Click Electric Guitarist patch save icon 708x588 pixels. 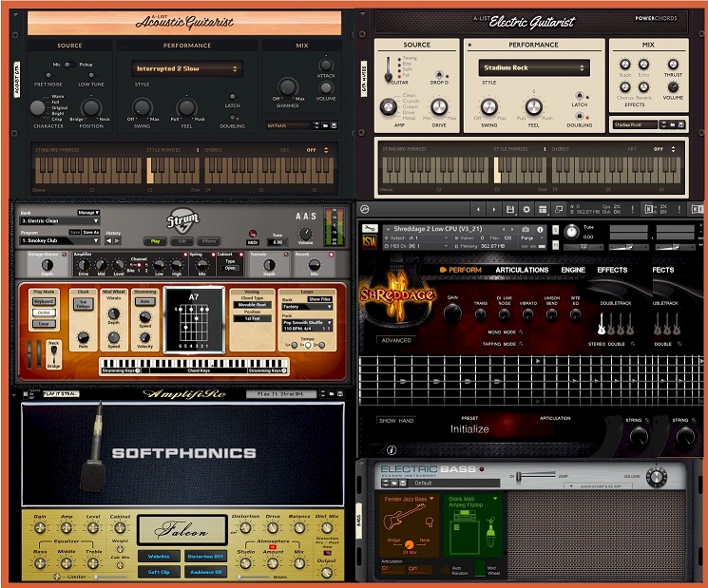681,124
